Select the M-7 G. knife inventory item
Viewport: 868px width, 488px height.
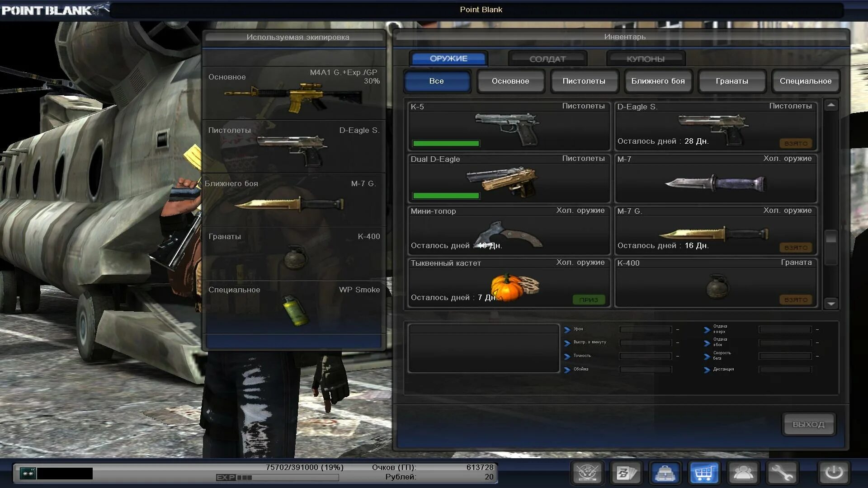click(716, 230)
